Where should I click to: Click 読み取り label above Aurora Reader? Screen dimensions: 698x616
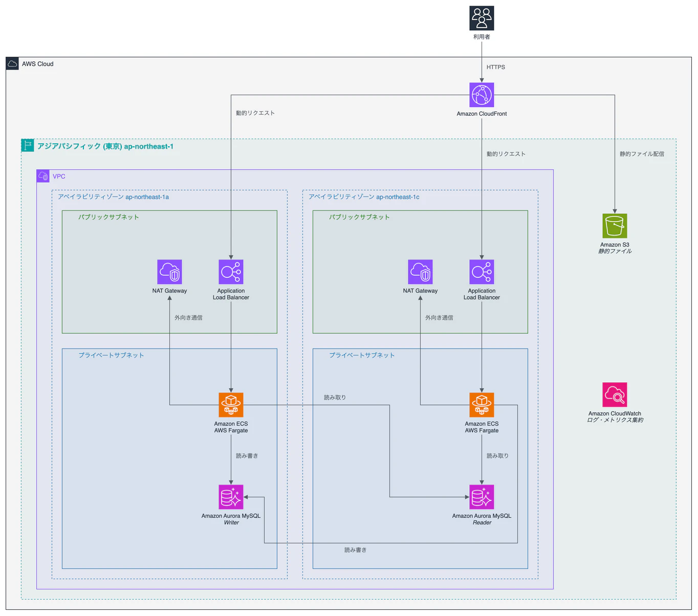497,456
